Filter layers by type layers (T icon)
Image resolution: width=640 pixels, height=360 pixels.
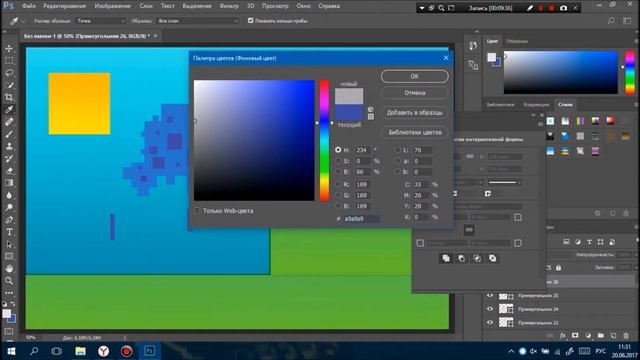(589, 242)
